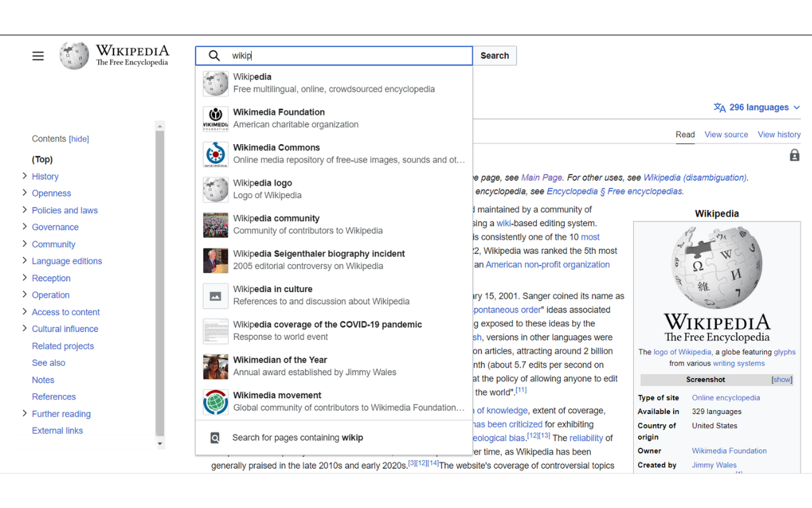Screen dimensions: 812x508
Task: Open the Main Page link
Action: pyautogui.click(x=542, y=178)
